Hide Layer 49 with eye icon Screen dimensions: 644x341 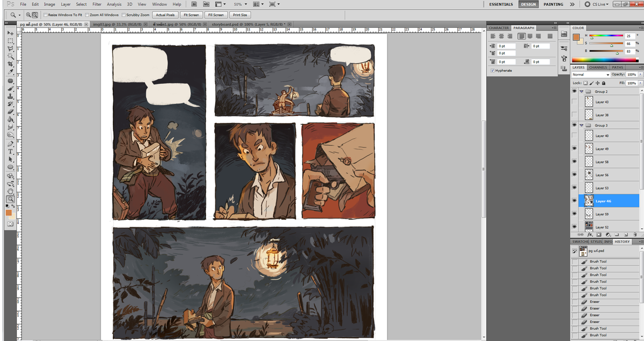pos(575,149)
